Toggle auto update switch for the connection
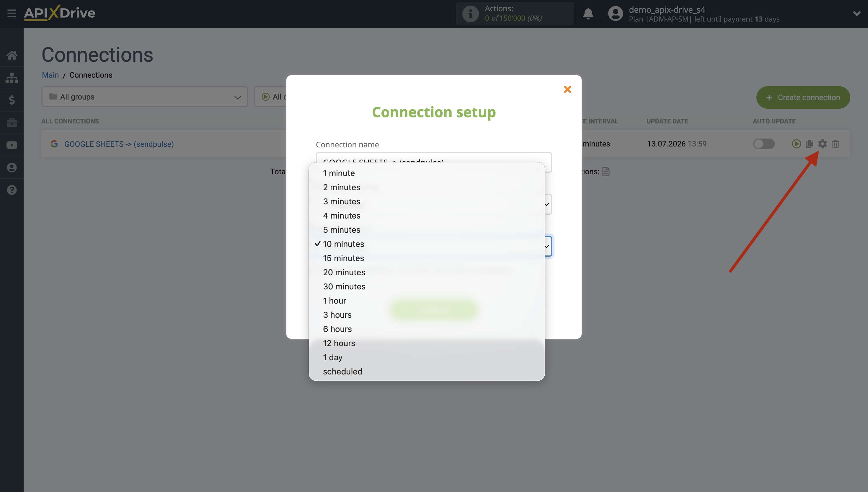The width and height of the screenshot is (868, 492). pyautogui.click(x=764, y=144)
